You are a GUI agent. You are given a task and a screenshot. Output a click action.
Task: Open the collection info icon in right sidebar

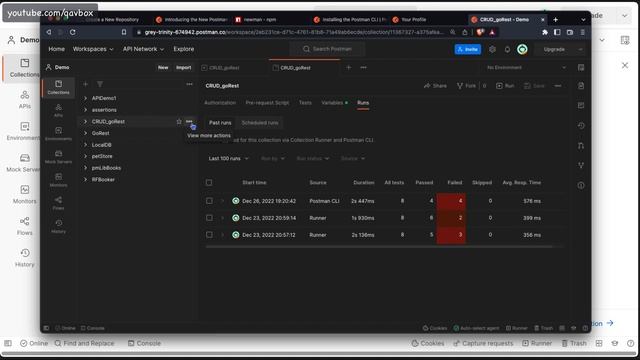click(581, 185)
